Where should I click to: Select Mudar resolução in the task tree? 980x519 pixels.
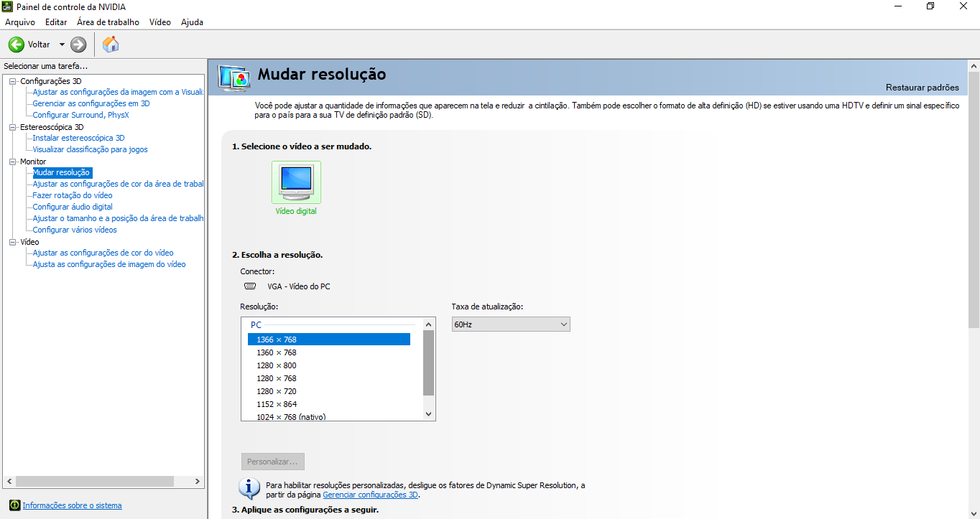click(62, 172)
